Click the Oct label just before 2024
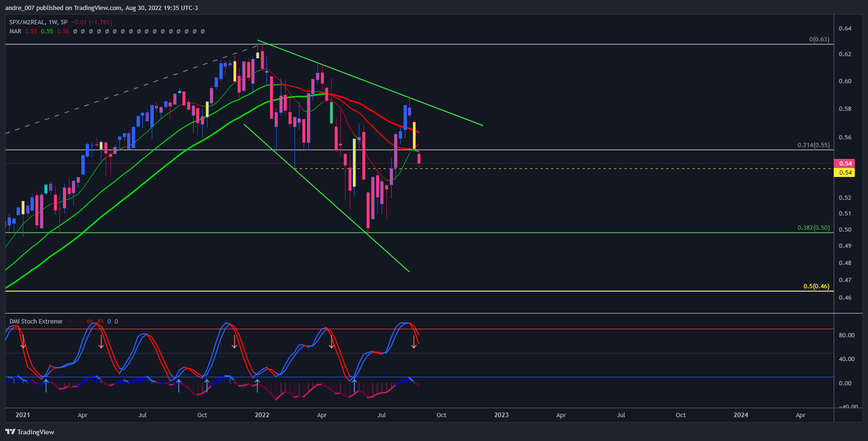The width and height of the screenshot is (868, 441). point(681,415)
